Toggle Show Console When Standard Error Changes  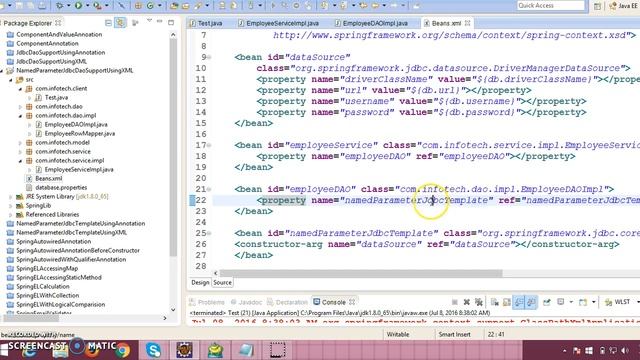pyautogui.click(x=531, y=302)
